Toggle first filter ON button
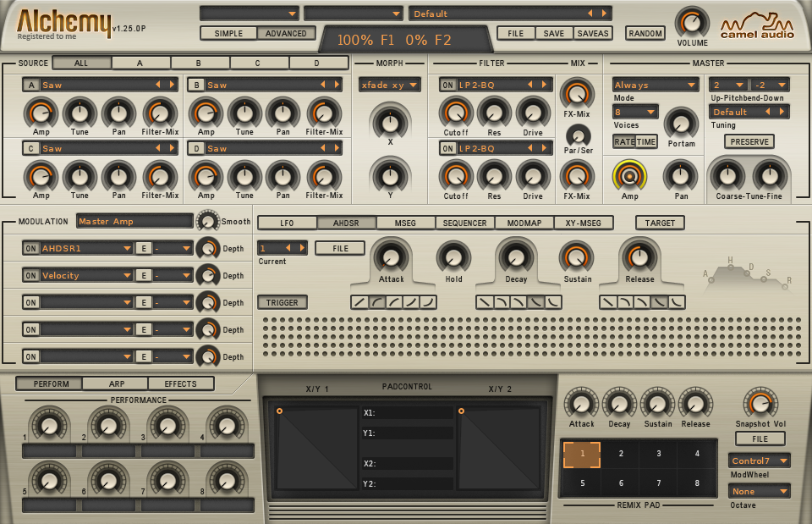This screenshot has width=812, height=524. click(x=448, y=85)
